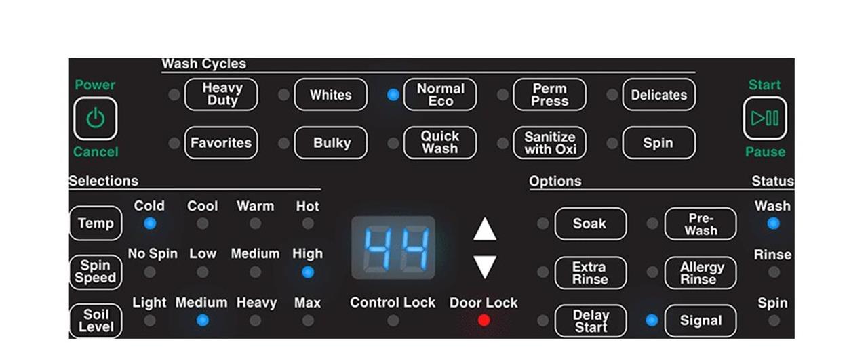Click the 44 minute time display
This screenshot has width=868, height=359.
coord(393,248)
